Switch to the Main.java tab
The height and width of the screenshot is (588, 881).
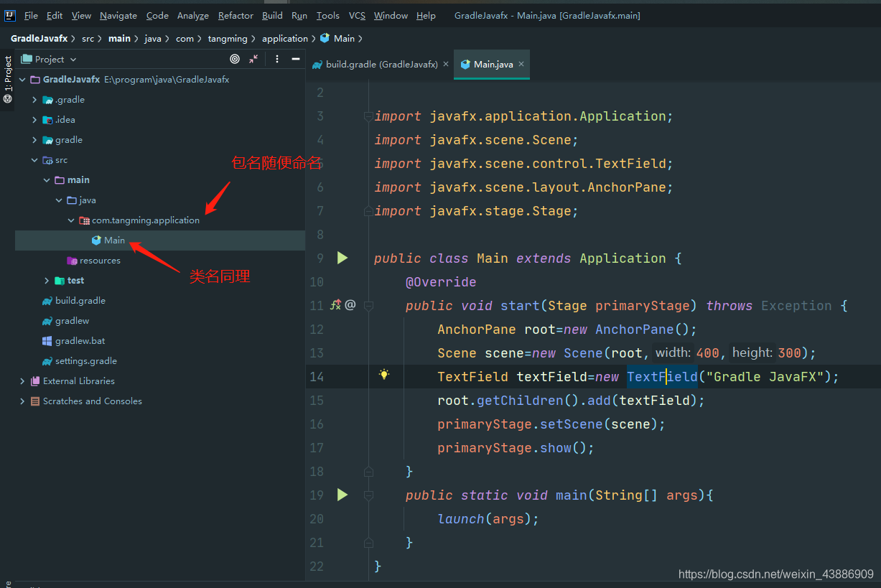(x=493, y=64)
